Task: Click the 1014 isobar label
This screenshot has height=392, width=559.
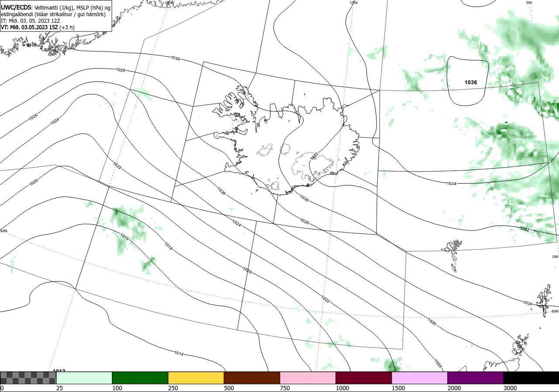Action: coord(179,353)
